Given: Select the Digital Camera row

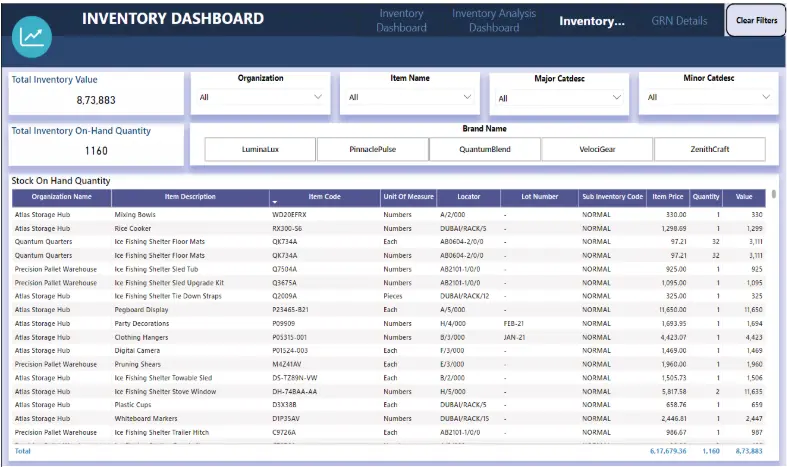Looking at the screenshot, I should tap(388, 351).
